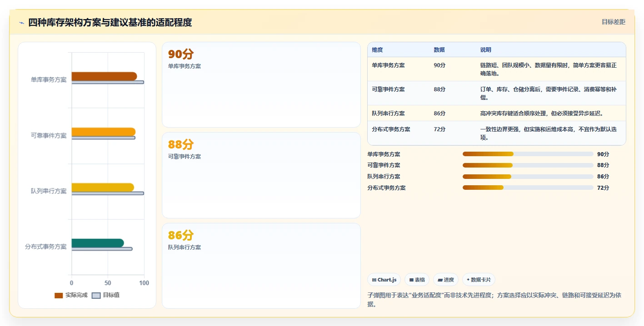Open the 90分 单库事务方案 data card
The height and width of the screenshot is (326, 644).
click(x=261, y=84)
